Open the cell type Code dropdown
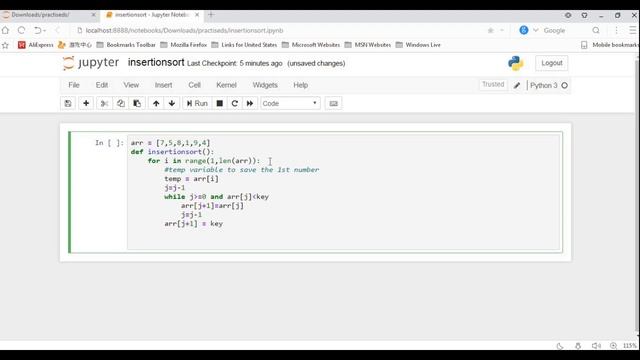 point(290,104)
